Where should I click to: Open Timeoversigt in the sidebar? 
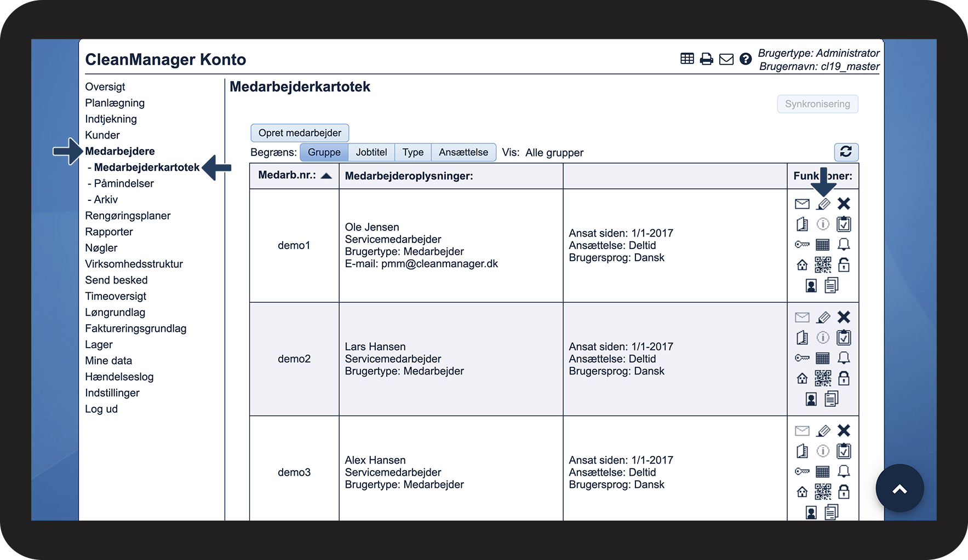coord(116,296)
